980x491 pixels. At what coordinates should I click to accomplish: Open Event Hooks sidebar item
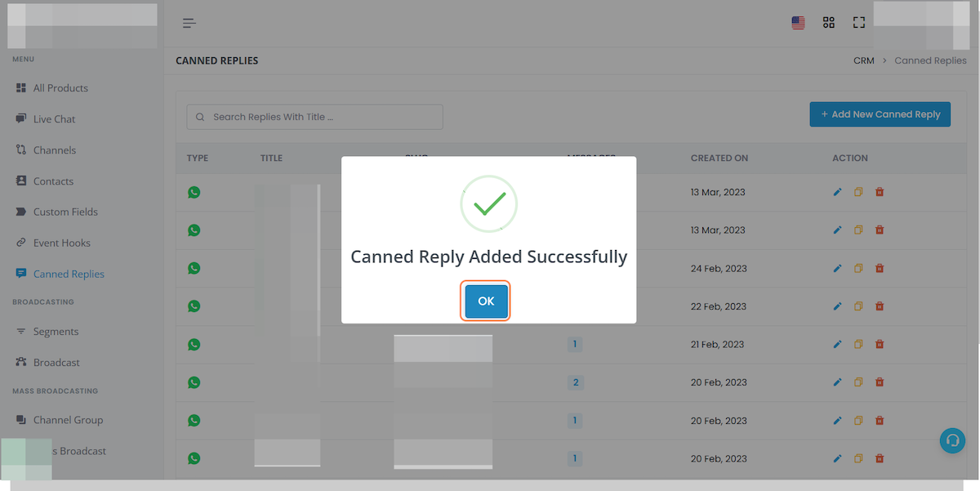coord(62,243)
